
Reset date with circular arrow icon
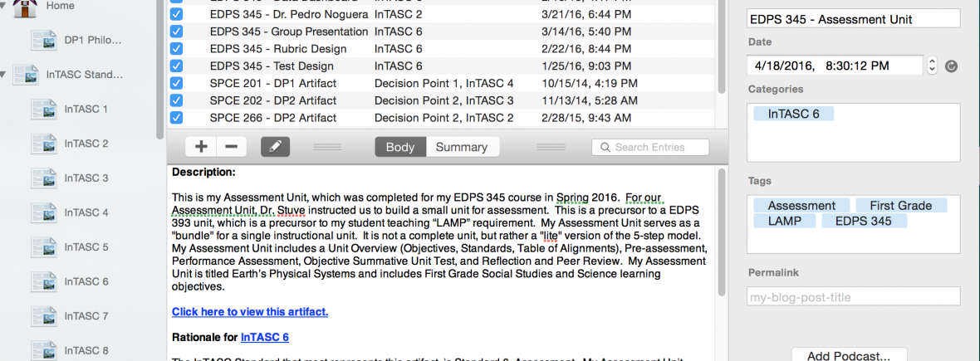[x=952, y=66]
